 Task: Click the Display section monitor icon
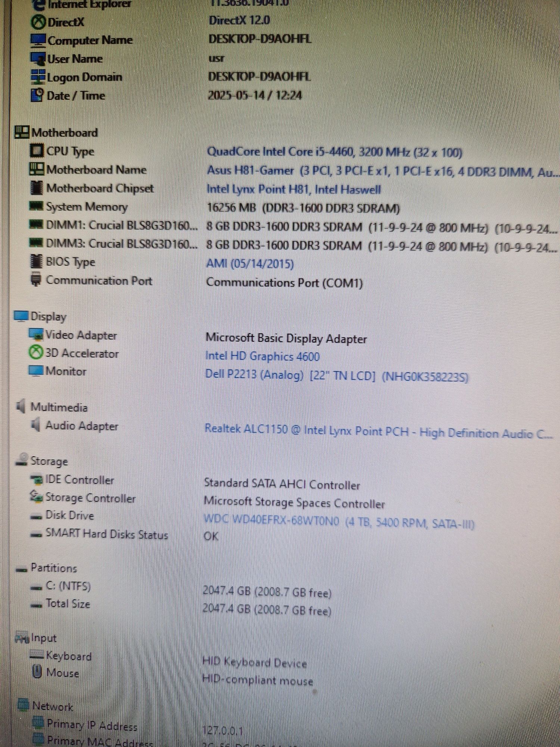(21, 316)
